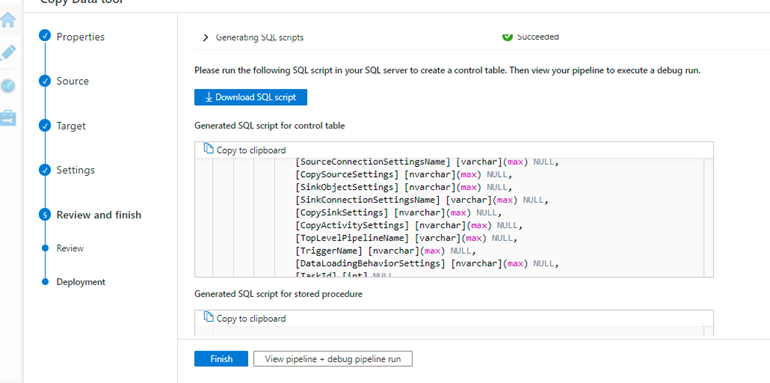The image size is (770, 383).
Task: Click the [TriggerName] script line
Action: (x=386, y=251)
